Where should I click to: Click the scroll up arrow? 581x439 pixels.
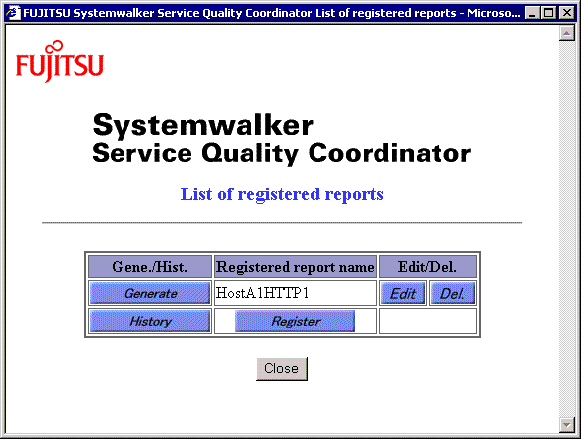pyautogui.click(x=567, y=33)
